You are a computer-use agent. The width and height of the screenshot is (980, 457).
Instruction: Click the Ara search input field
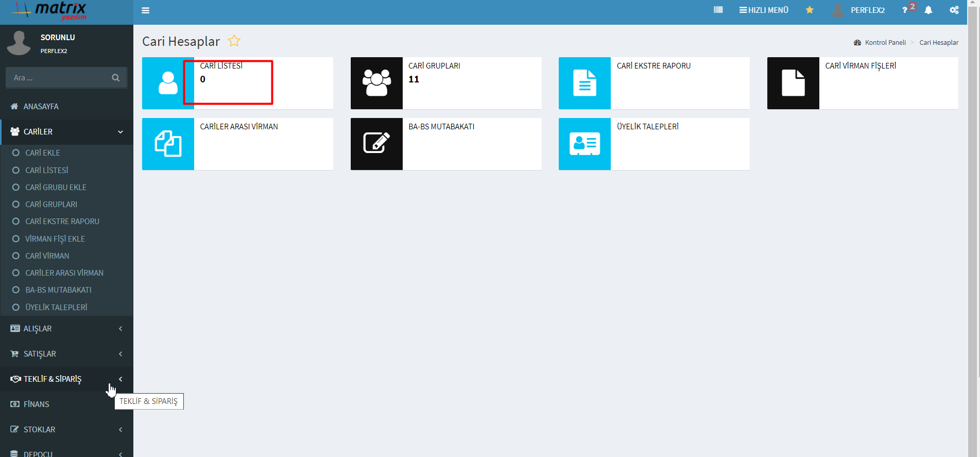pyautogui.click(x=59, y=78)
